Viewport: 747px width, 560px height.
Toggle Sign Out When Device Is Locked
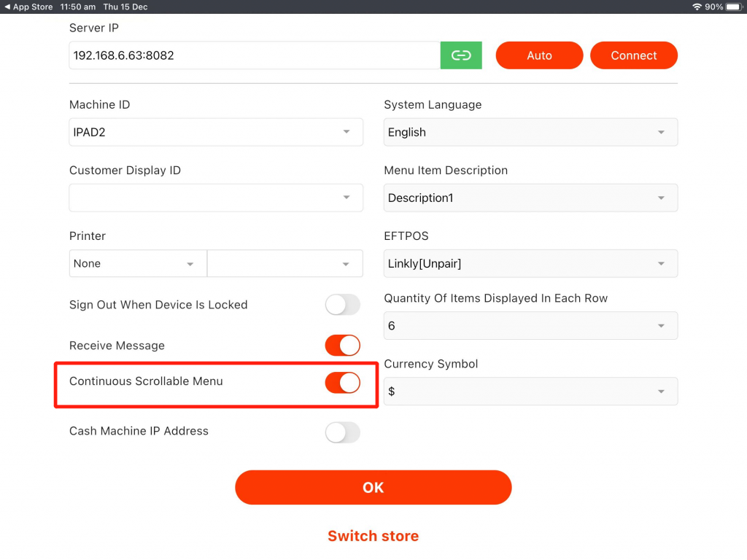(x=342, y=305)
